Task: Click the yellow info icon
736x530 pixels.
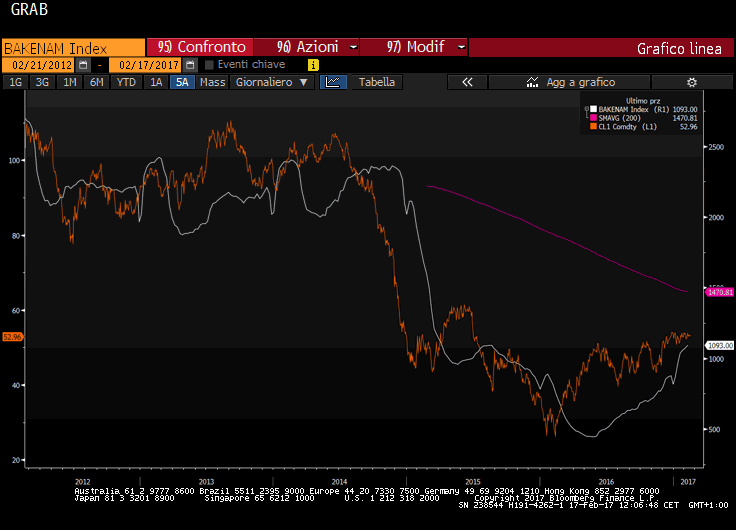Action: (313, 65)
